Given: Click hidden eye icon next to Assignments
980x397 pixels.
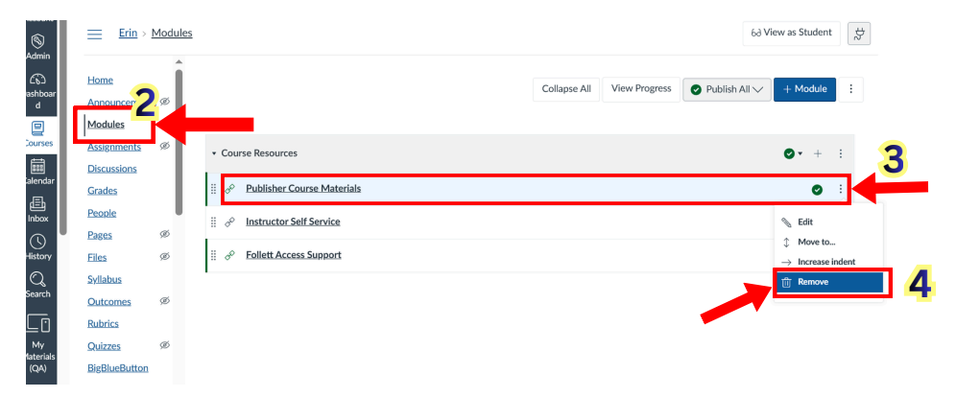Looking at the screenshot, I should [164, 146].
